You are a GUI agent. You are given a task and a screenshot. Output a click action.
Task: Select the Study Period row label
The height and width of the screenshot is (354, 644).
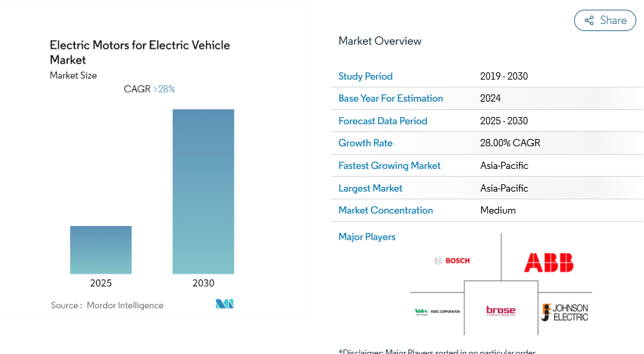pyautogui.click(x=365, y=76)
